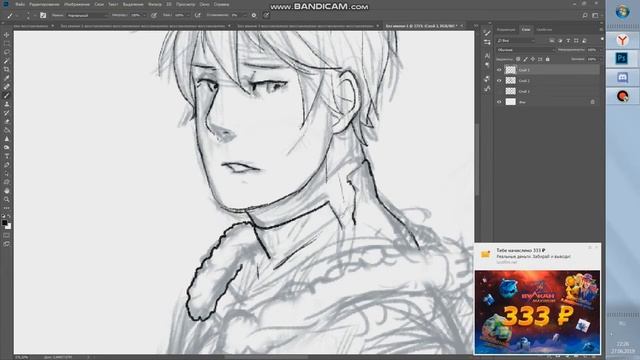
Task: Switch to the Слои panel tab
Action: [526, 29]
